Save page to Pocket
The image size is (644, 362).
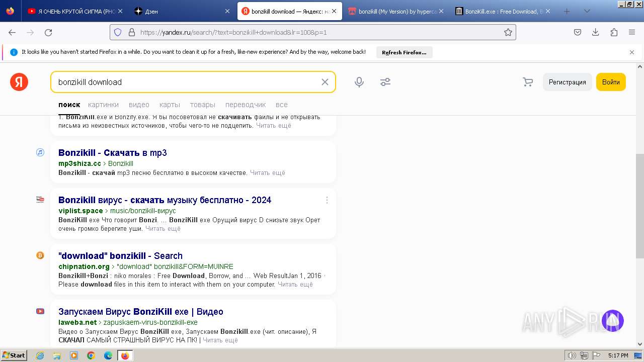point(578,32)
